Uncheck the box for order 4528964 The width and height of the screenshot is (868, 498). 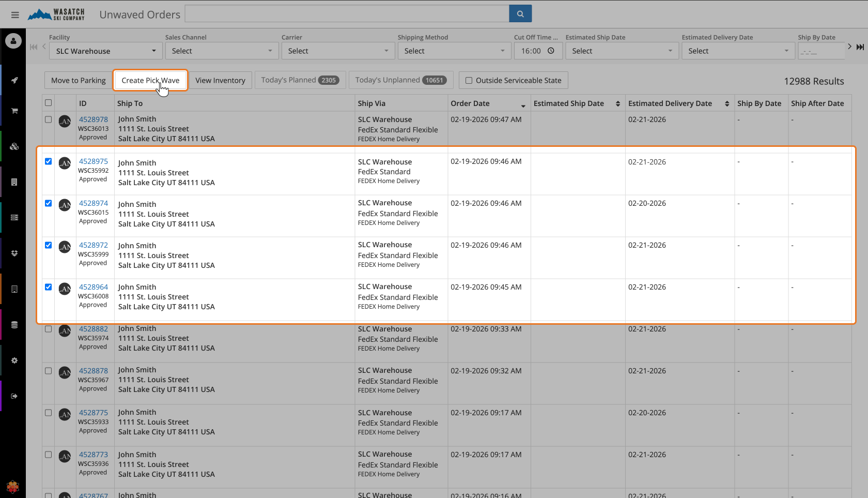click(48, 287)
